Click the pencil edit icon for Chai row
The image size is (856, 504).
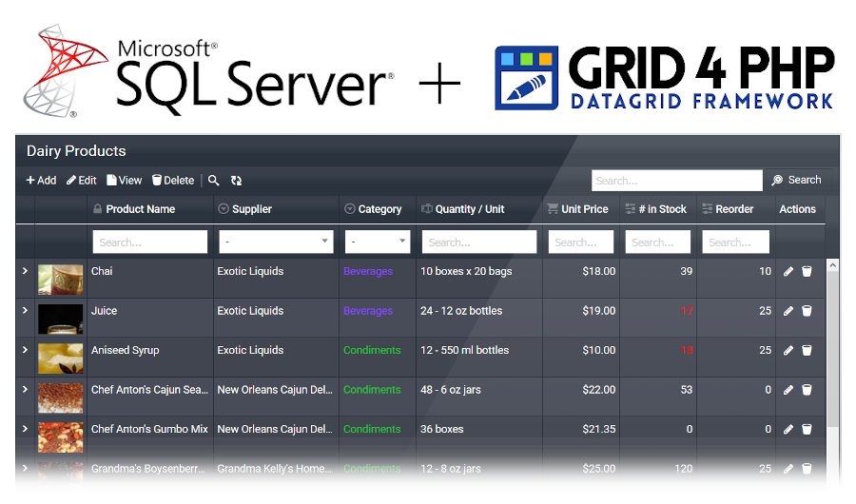(x=788, y=272)
